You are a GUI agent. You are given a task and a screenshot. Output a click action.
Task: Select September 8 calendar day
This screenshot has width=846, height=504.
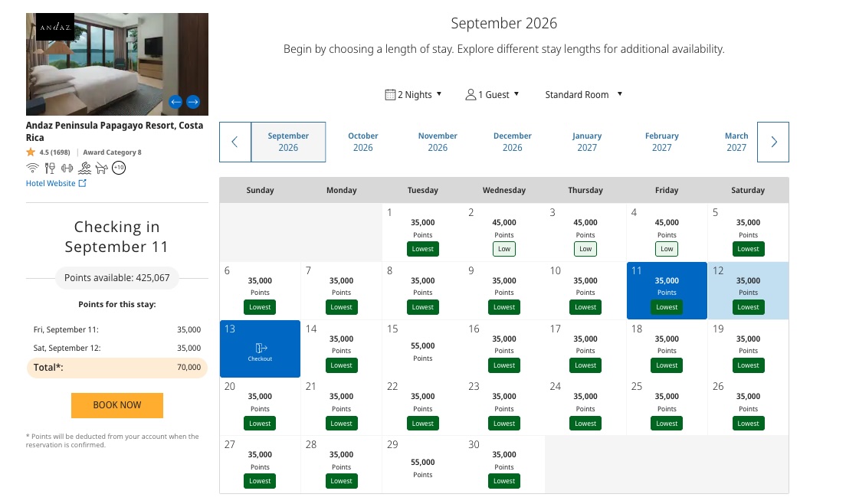pyautogui.click(x=422, y=290)
